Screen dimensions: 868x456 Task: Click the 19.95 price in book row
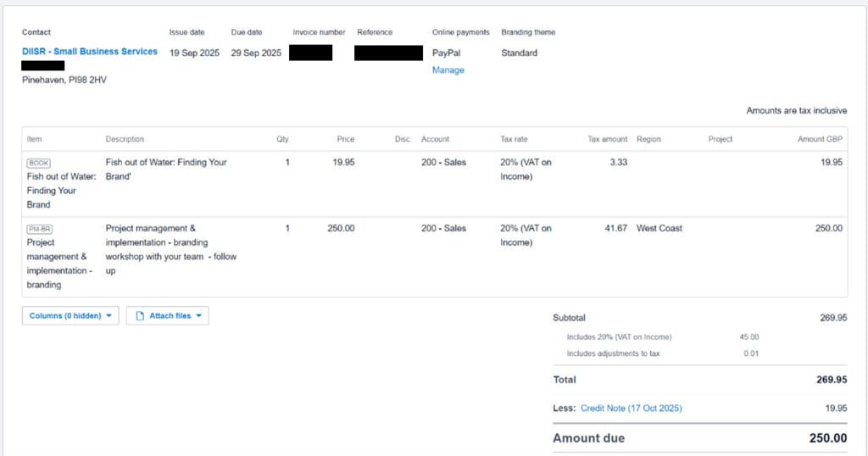(x=343, y=162)
